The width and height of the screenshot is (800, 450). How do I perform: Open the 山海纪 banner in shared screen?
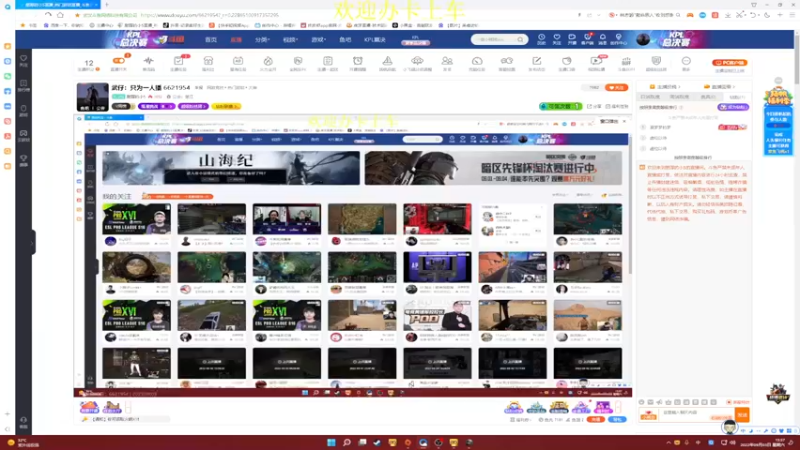click(x=231, y=168)
